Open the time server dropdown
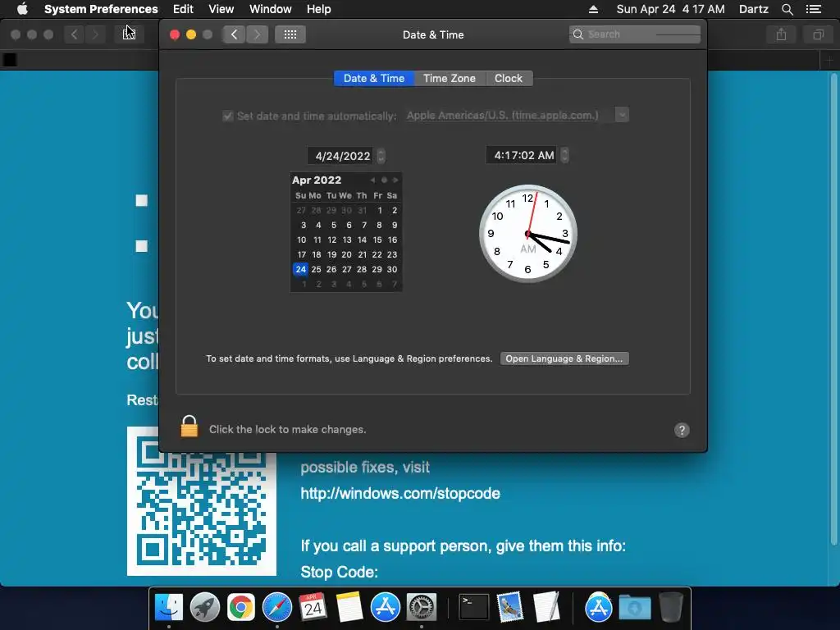 click(x=622, y=115)
